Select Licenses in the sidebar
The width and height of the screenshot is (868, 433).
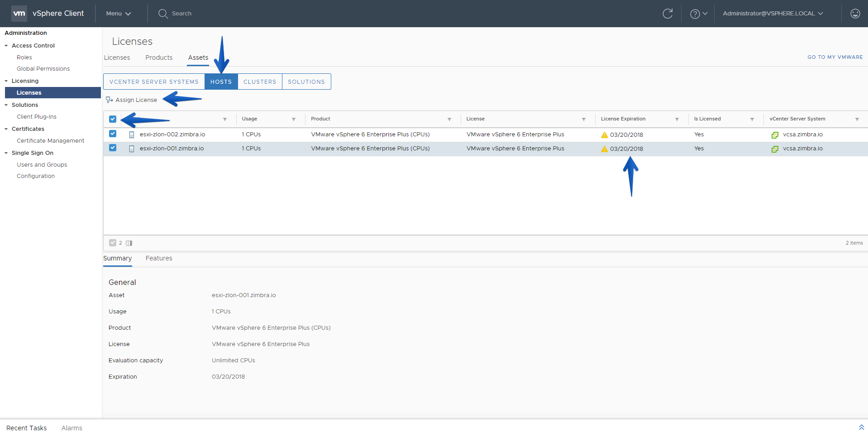(x=52, y=92)
